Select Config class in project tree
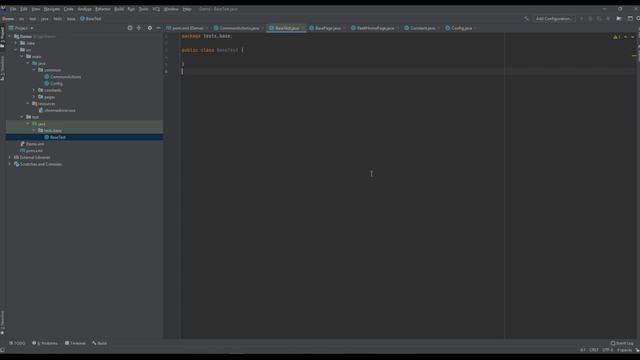 pyautogui.click(x=53, y=84)
